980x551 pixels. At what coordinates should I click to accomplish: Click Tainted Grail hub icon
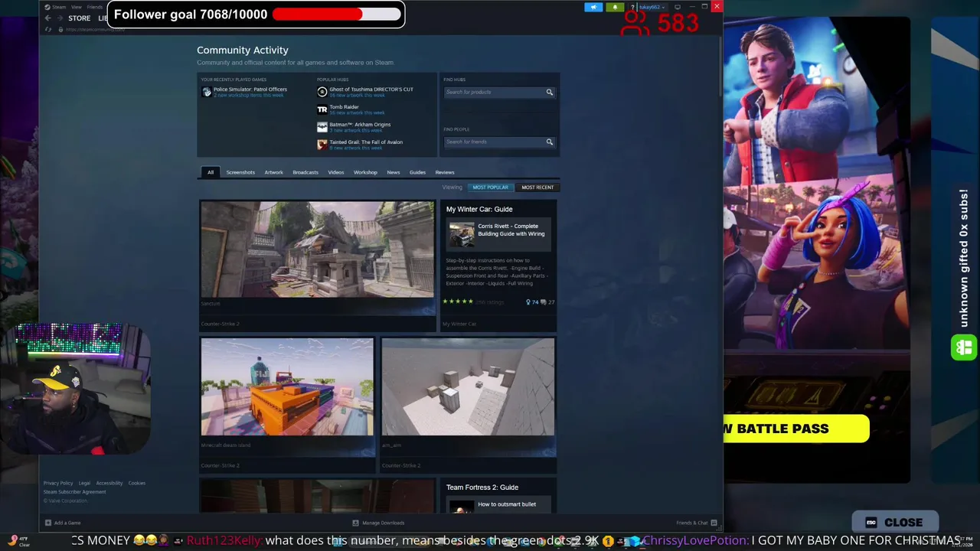[322, 145]
